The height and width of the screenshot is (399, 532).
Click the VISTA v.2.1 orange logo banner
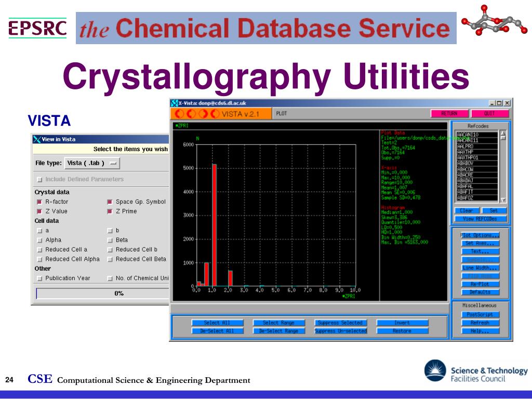pyautogui.click(x=221, y=114)
